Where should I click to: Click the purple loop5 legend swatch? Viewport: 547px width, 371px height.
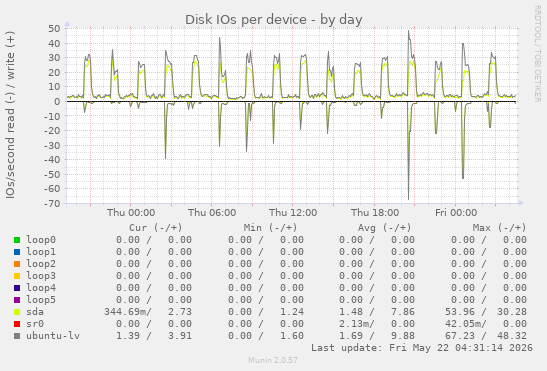pyautogui.click(x=17, y=300)
